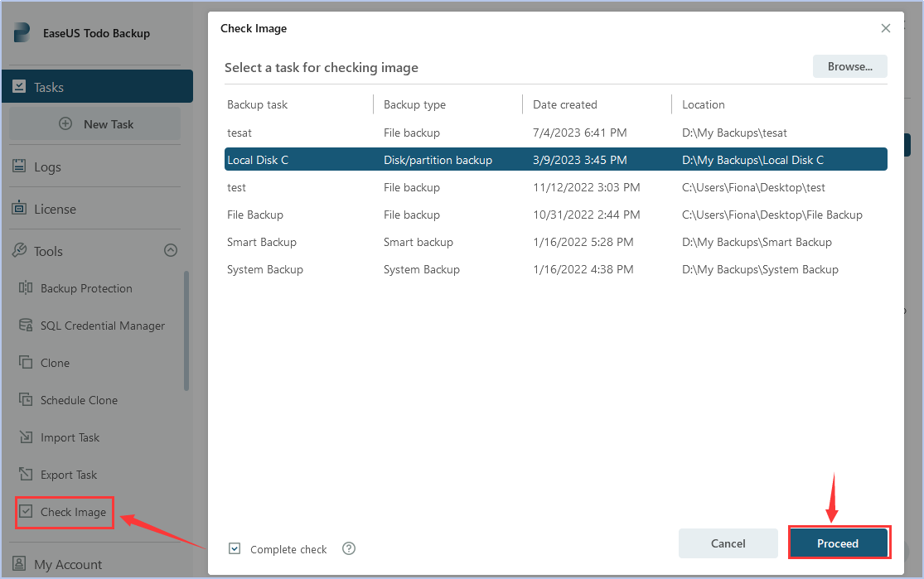
Task: Collapse the Tools section chevron
Action: (x=170, y=250)
